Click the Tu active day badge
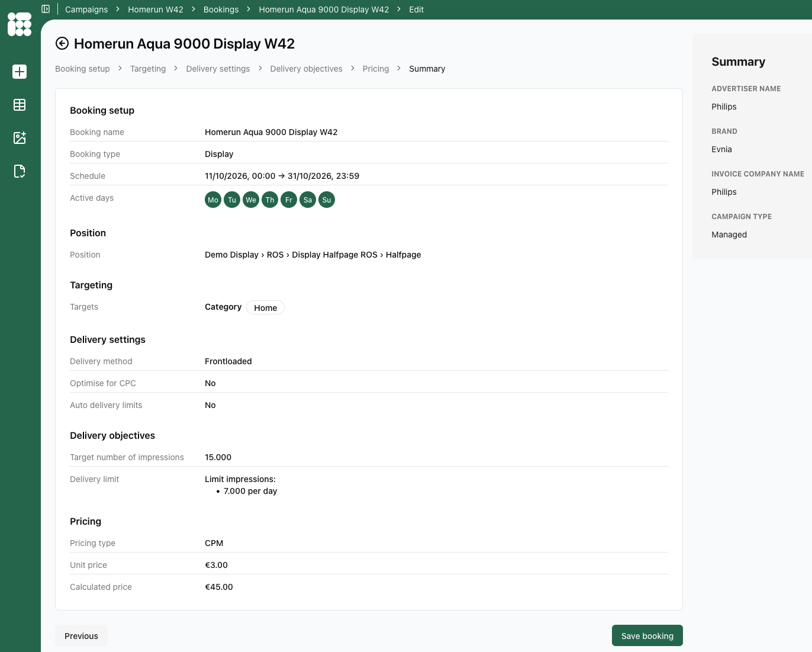 (232, 200)
